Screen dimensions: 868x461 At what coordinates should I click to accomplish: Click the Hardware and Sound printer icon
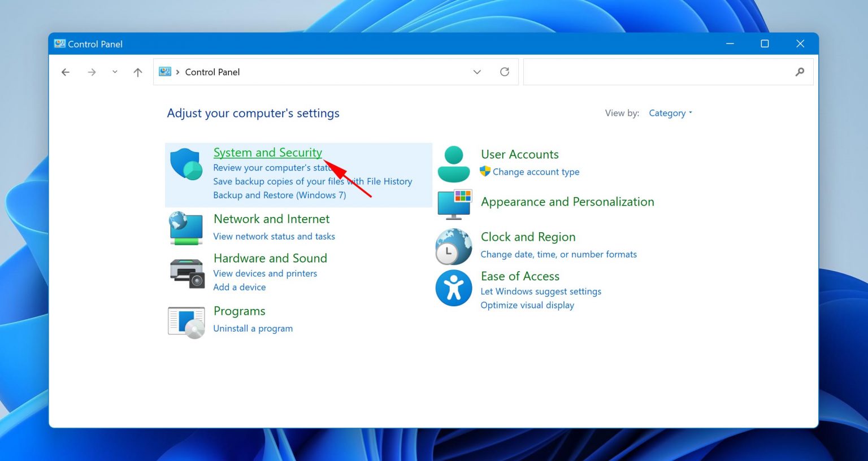click(x=186, y=272)
